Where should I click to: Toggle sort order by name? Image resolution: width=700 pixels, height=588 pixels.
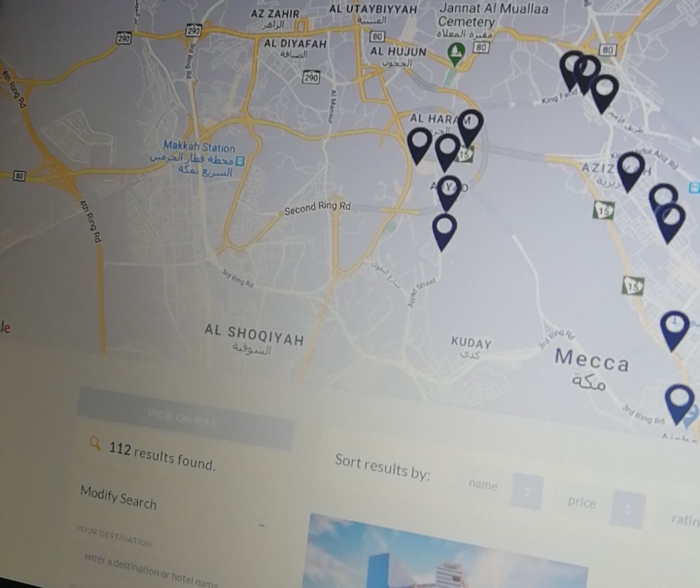point(527,491)
